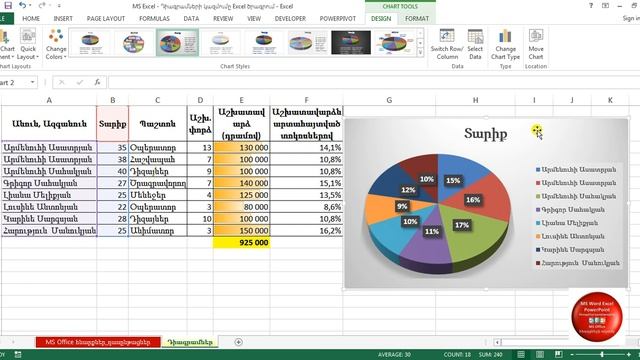Click cell with value 150 000

coord(241,231)
